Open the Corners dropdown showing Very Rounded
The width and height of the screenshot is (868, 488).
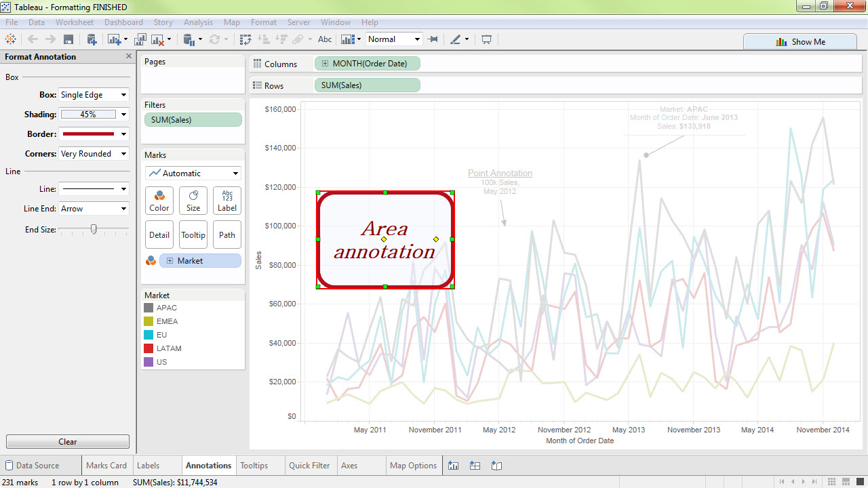(x=94, y=154)
